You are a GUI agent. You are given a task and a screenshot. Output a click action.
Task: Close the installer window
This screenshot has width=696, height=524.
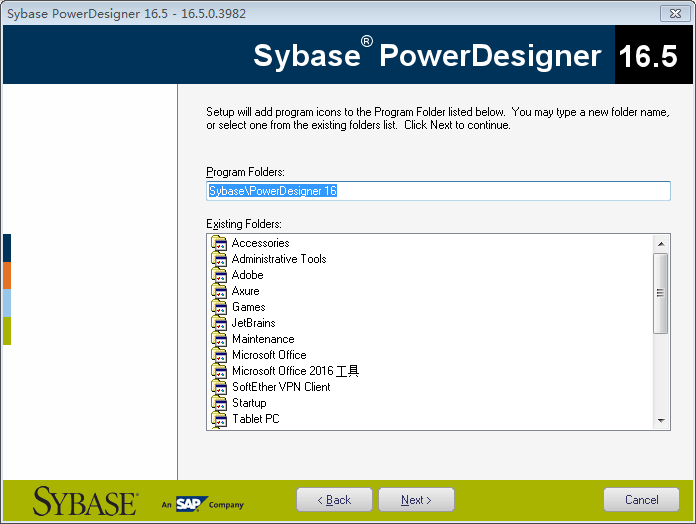point(675,14)
